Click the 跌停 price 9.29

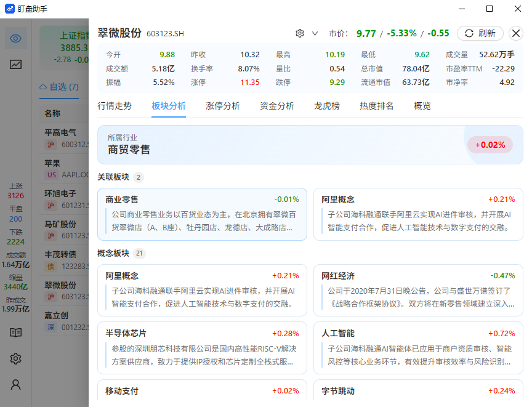coord(337,83)
